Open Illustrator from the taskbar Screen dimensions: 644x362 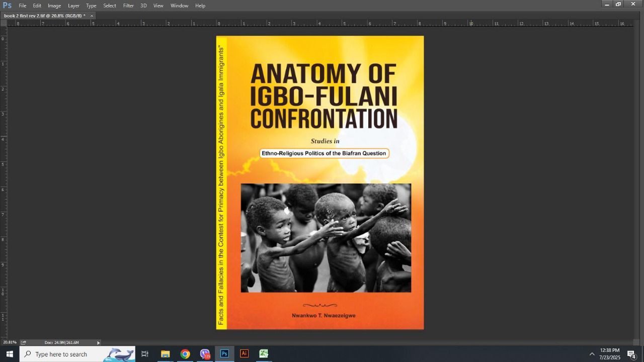tap(244, 354)
